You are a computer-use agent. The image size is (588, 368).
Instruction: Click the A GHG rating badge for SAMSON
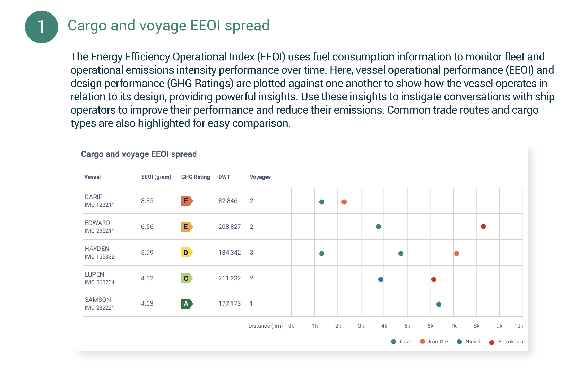click(x=187, y=304)
